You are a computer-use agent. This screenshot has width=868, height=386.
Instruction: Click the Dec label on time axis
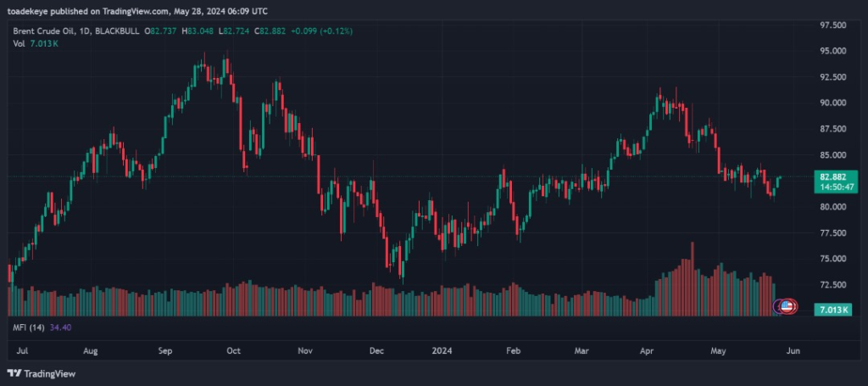click(378, 350)
